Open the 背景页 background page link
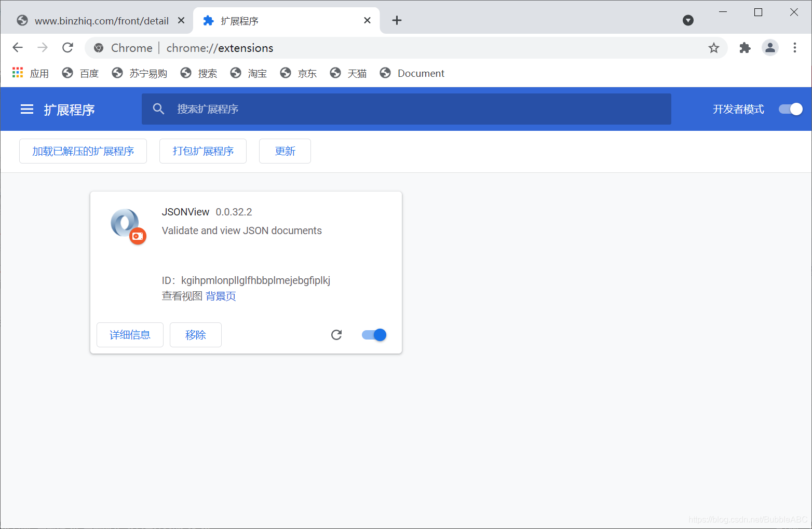 click(221, 296)
